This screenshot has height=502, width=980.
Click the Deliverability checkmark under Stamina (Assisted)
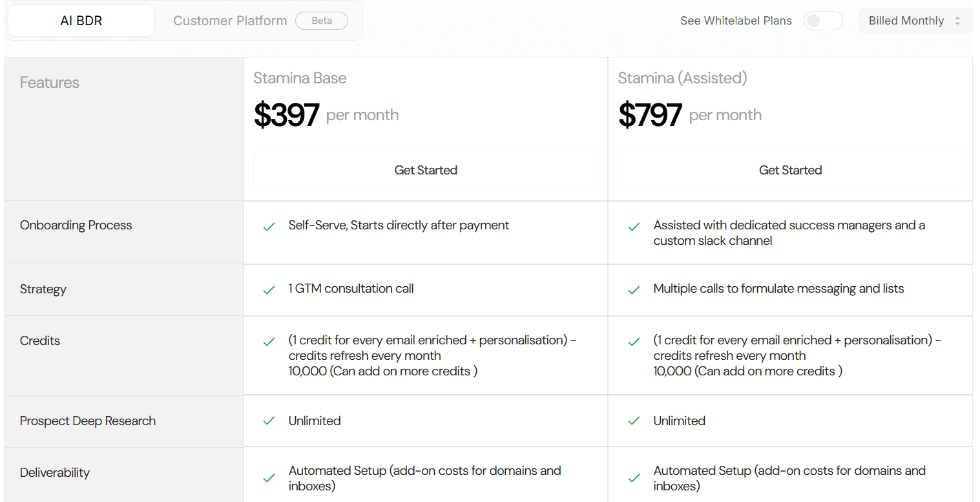(x=634, y=479)
